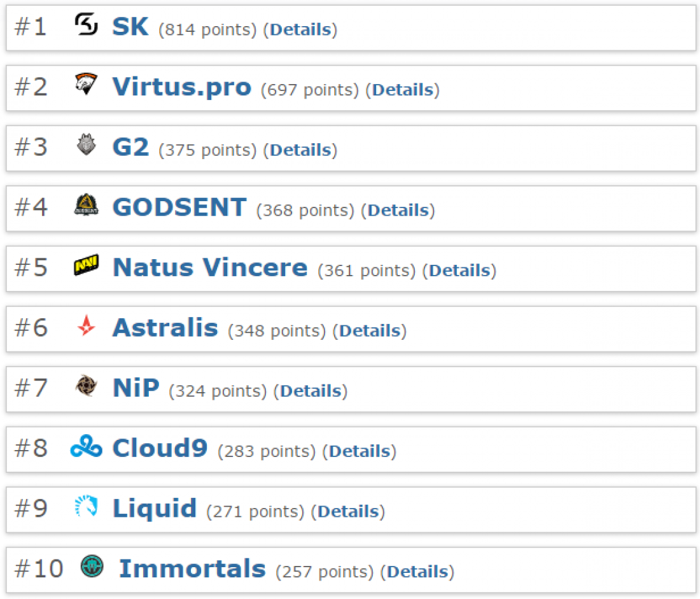Open the G2 team page link
Viewport: 700px width, 599px height.
130,147
